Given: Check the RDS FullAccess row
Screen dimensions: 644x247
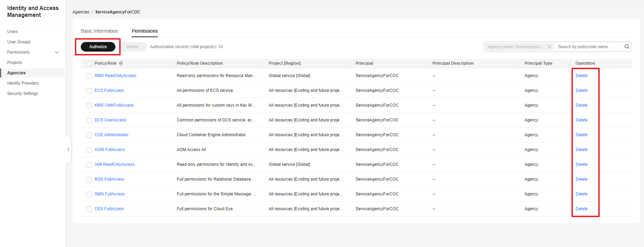Looking at the screenshot, I should point(89,180).
